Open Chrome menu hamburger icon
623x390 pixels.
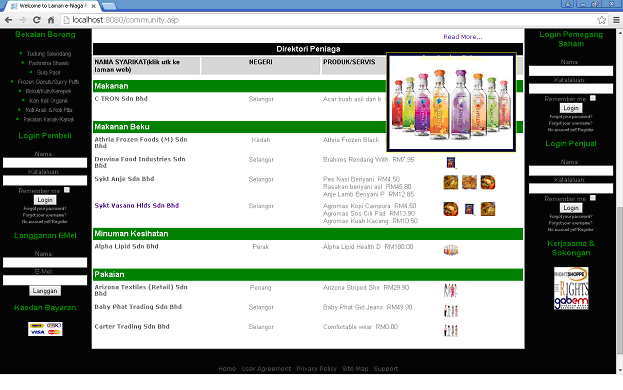click(616, 20)
